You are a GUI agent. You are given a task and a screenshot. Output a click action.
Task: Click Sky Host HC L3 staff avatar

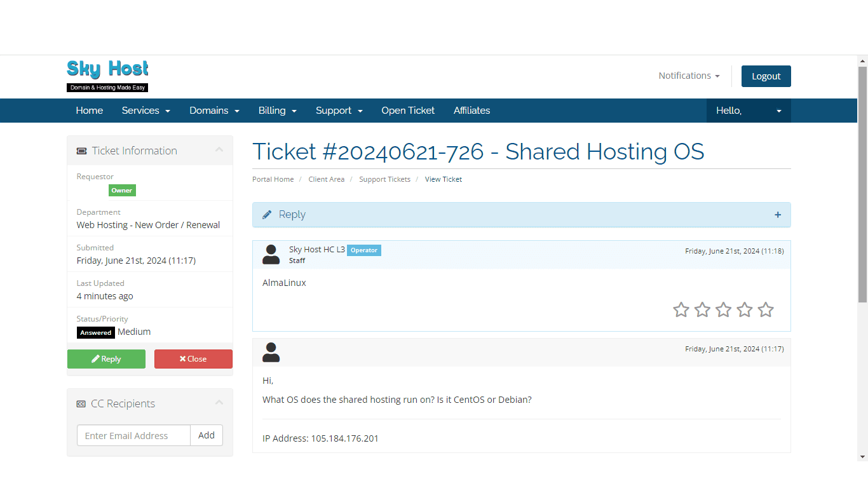coord(271,254)
